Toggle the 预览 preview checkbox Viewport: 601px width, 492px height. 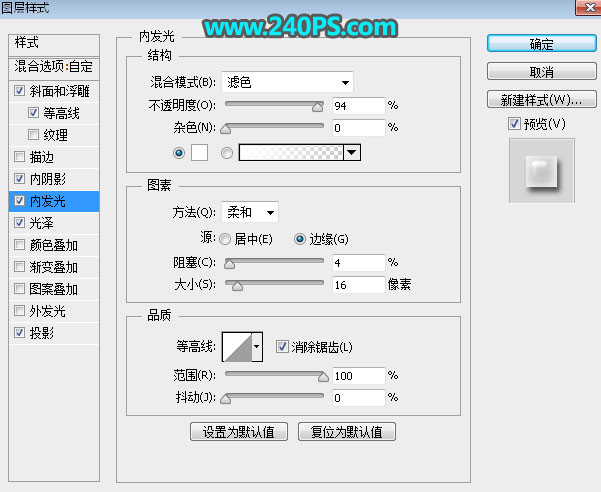tap(514, 124)
